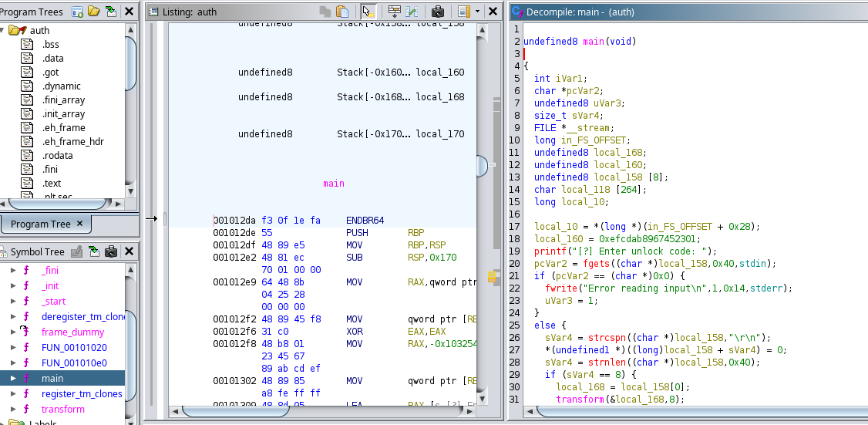The height and width of the screenshot is (425, 868).
Task: Click the create default tree view icon
Action: pyautogui.click(x=78, y=11)
